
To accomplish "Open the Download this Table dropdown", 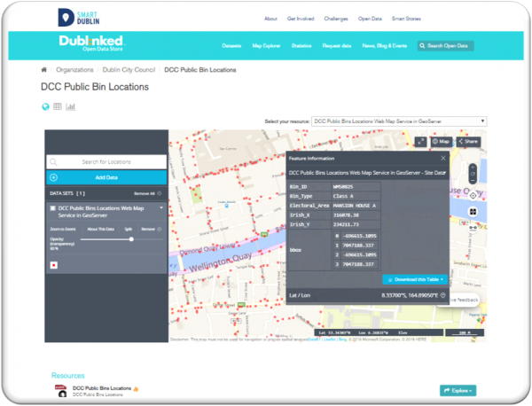I will tap(415, 279).
